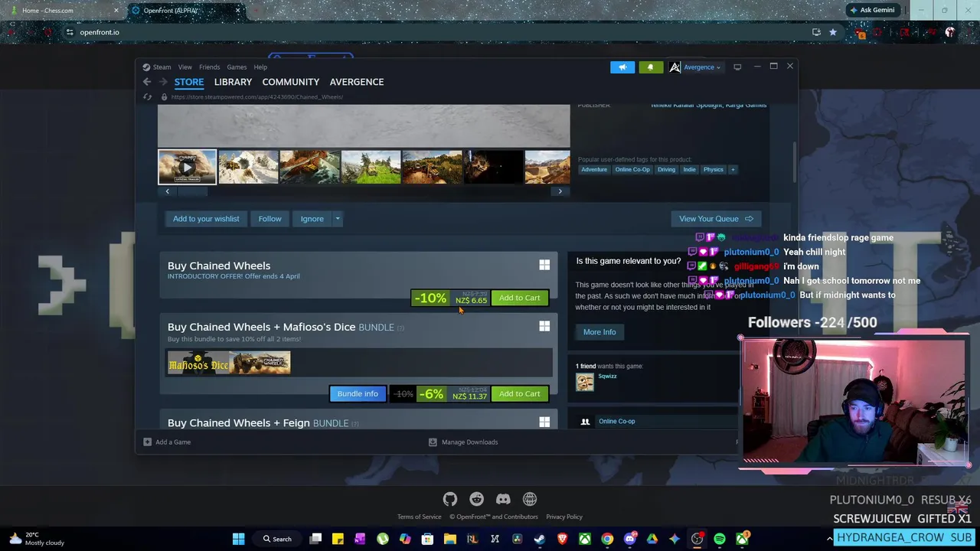The width and height of the screenshot is (980, 551).
Task: Select the green meadow screenshot thumbnail
Action: (x=371, y=167)
